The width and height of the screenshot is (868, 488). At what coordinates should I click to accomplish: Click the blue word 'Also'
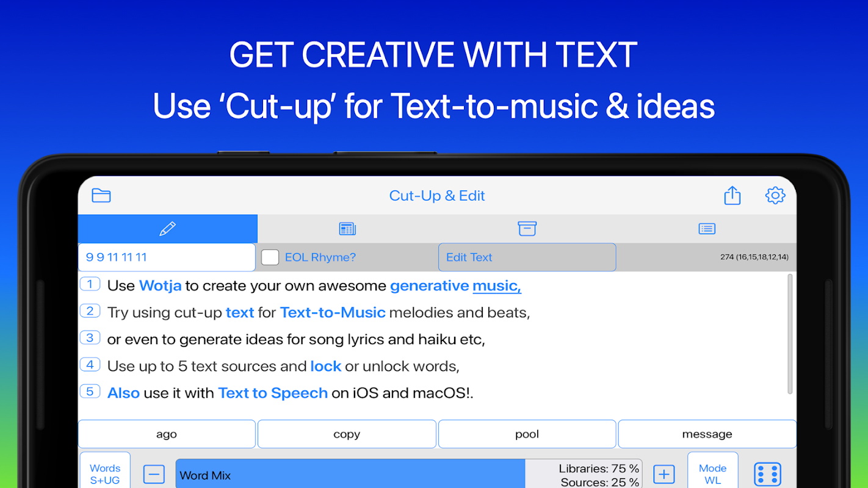point(123,393)
